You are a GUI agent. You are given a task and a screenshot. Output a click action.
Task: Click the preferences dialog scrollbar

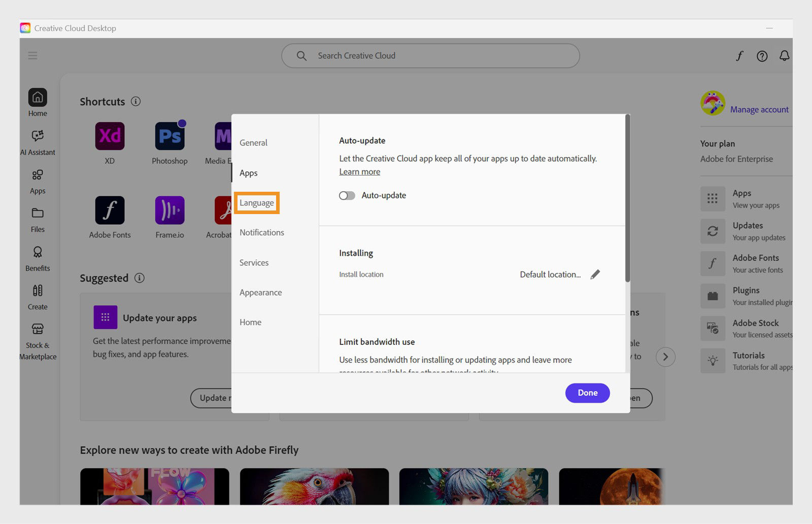point(628,198)
